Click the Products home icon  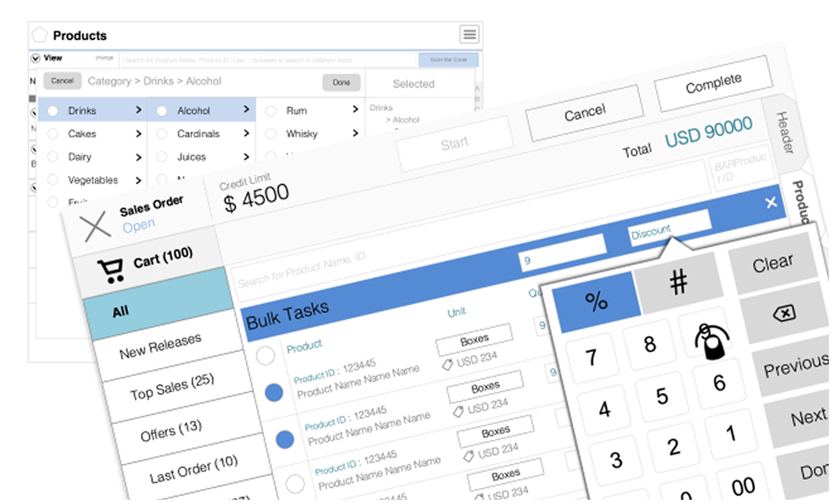(x=40, y=34)
